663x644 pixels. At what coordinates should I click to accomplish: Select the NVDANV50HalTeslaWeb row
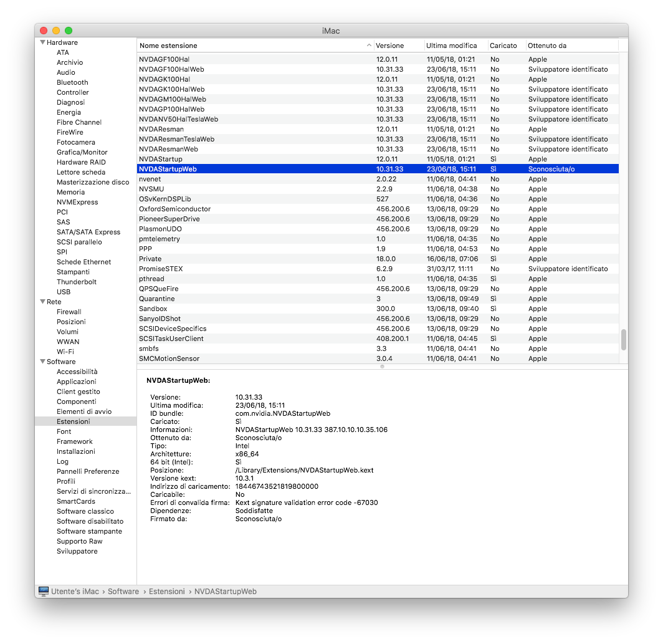coord(378,119)
